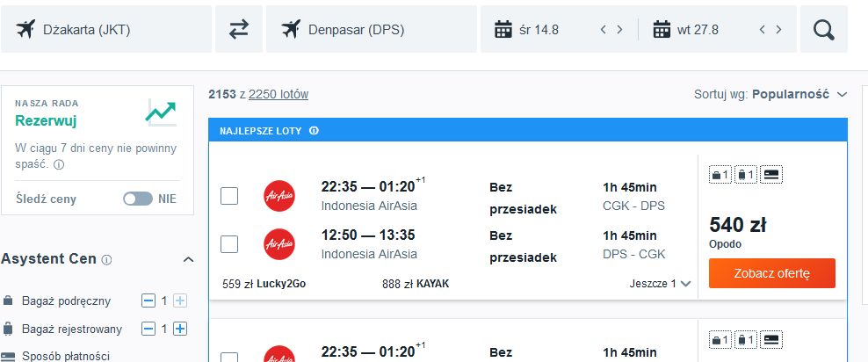This screenshot has width=868, height=362.
Task: Swap origin and destination airports
Action: (239, 29)
